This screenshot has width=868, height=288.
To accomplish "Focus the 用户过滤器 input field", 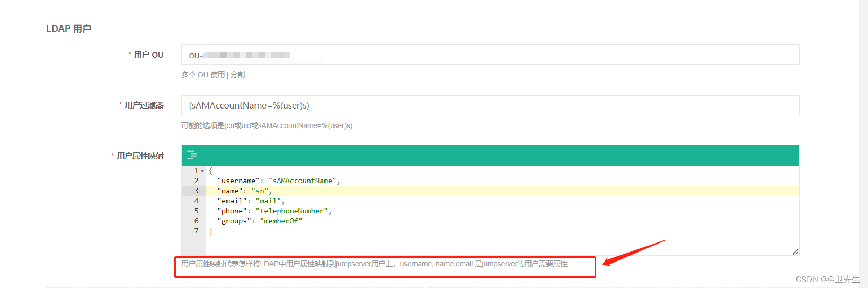I will 490,105.
